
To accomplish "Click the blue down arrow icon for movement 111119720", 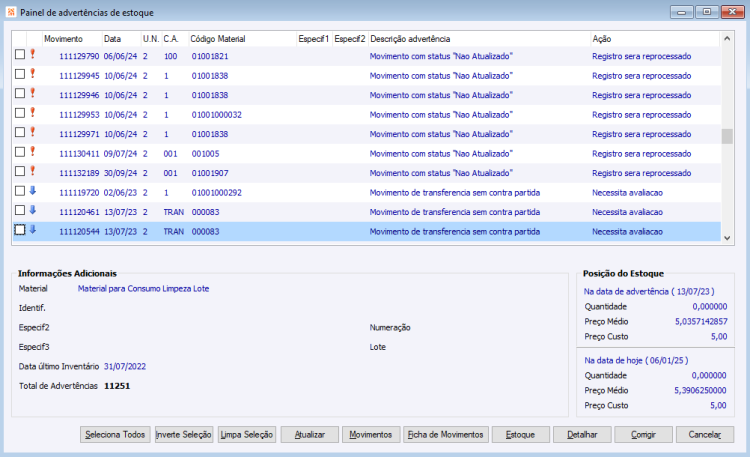I will (33, 190).
